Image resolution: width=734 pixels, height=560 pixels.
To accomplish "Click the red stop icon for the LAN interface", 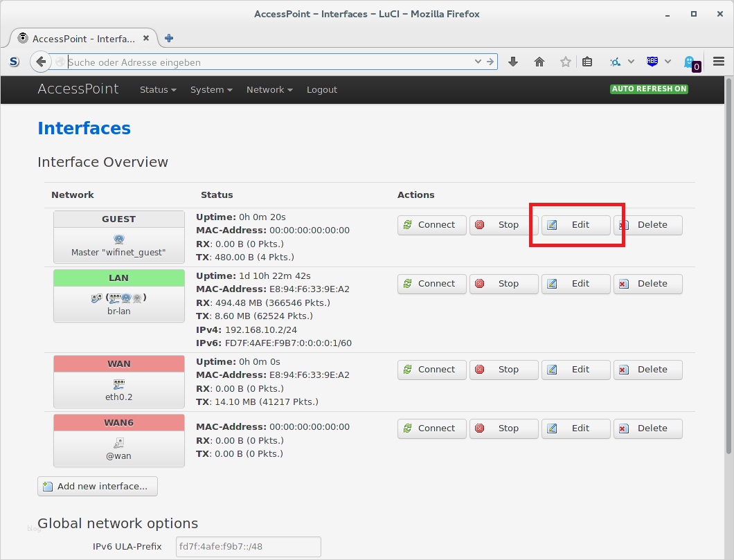I will tap(480, 283).
